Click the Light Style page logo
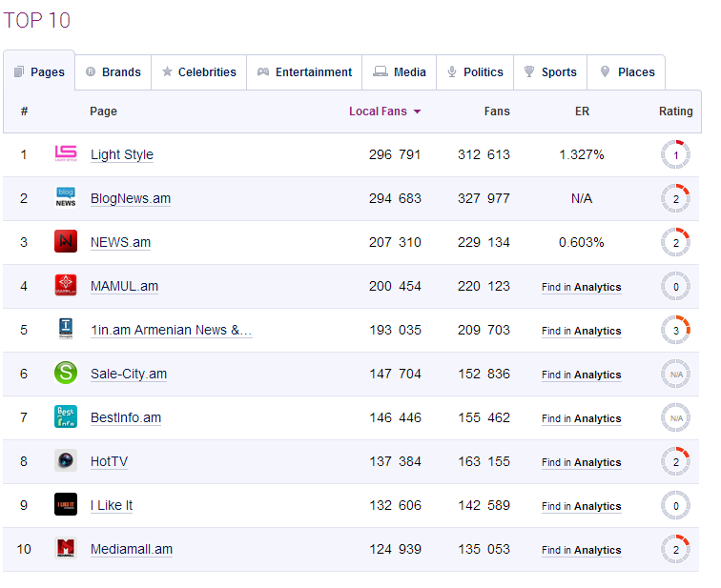721x588 pixels. point(66,154)
